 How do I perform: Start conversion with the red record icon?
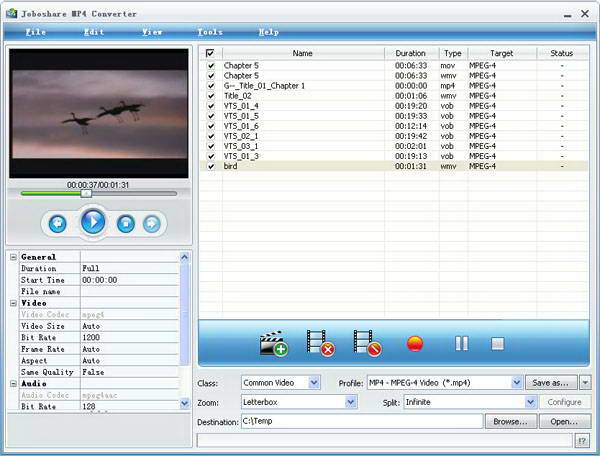coord(415,344)
